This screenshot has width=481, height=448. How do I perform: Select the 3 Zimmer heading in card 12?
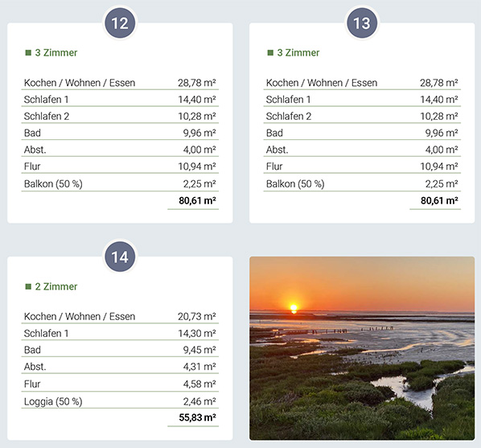(56, 53)
